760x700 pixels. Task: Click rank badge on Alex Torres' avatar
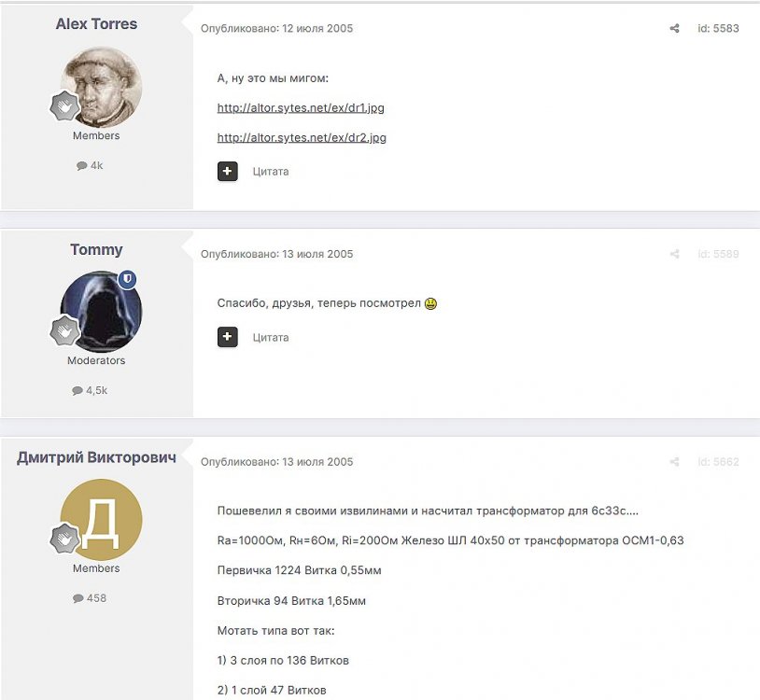[64, 106]
